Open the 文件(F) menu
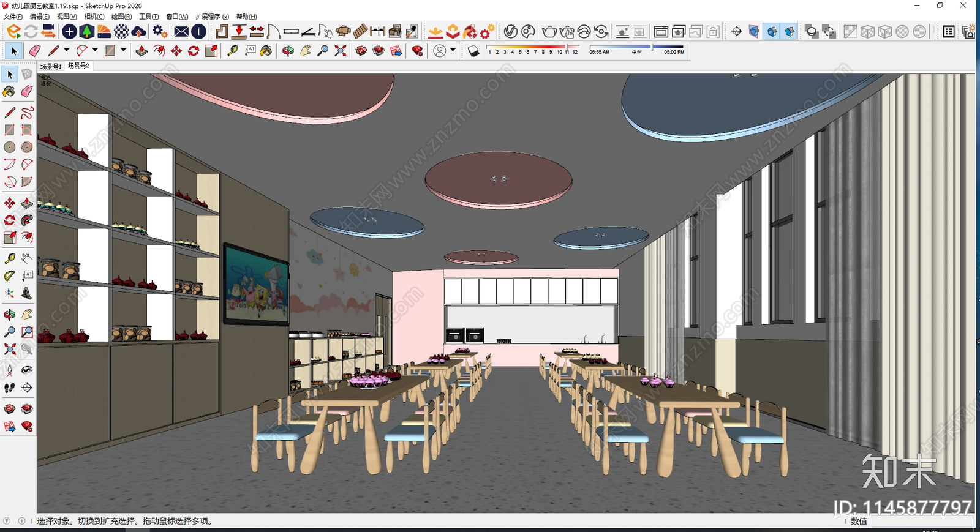This screenshot has width=980, height=532. 13,17
